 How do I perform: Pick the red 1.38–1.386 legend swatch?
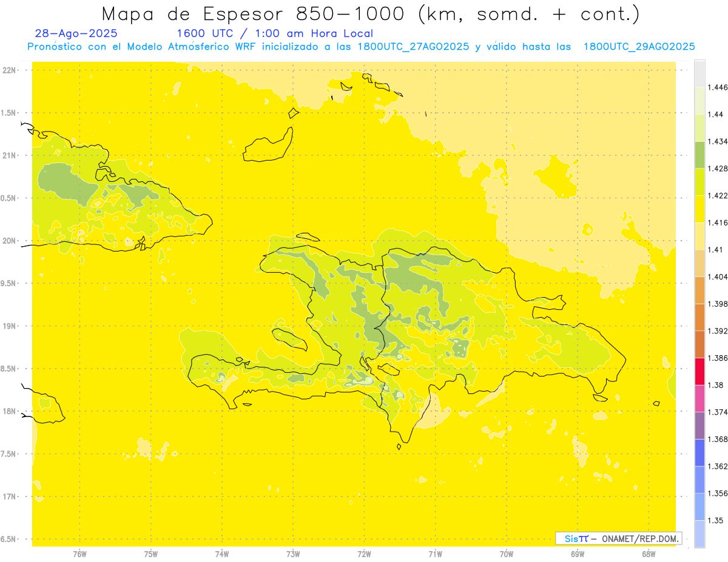click(x=699, y=372)
